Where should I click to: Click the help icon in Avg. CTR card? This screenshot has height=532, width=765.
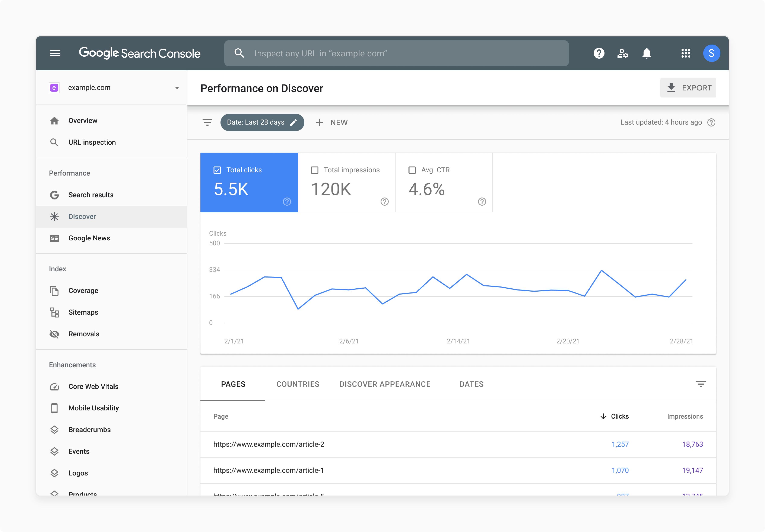tap(482, 202)
